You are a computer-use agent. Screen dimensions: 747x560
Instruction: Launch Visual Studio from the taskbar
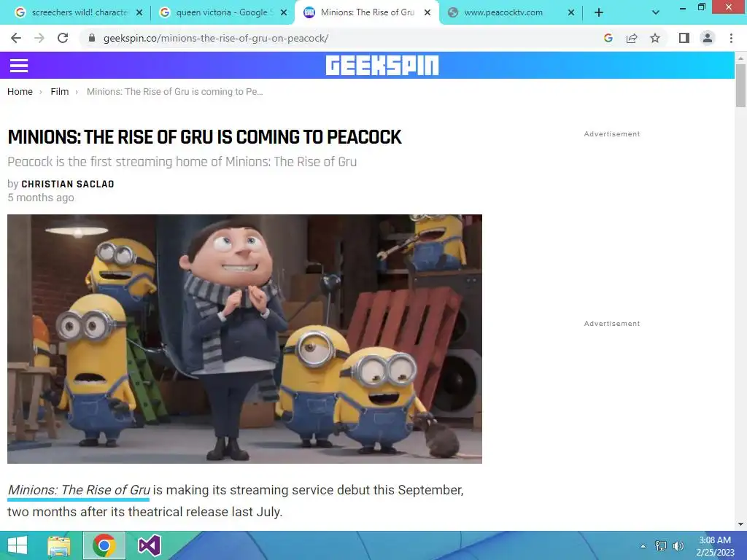coord(149,545)
